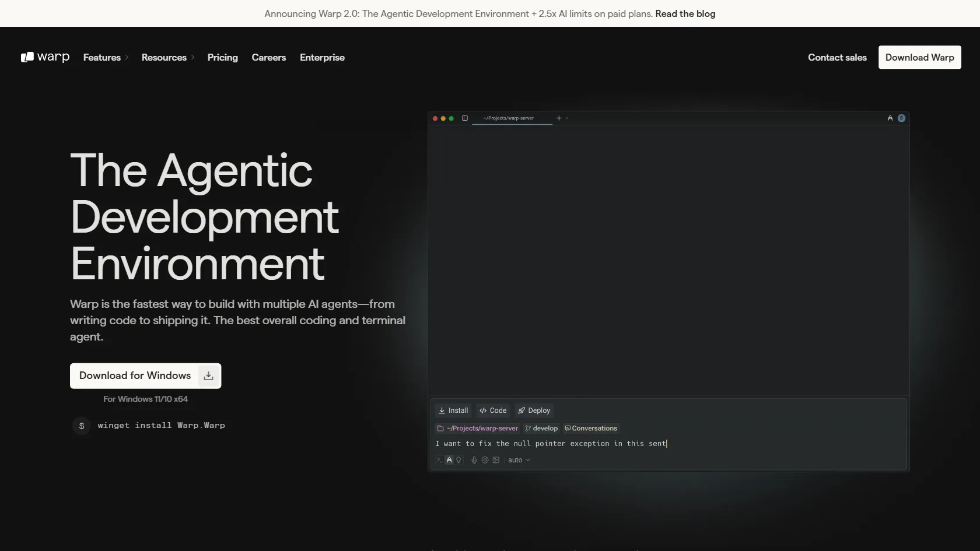Click the Download Warp button
Screen dimensions: 980x551
pyautogui.click(x=919, y=57)
